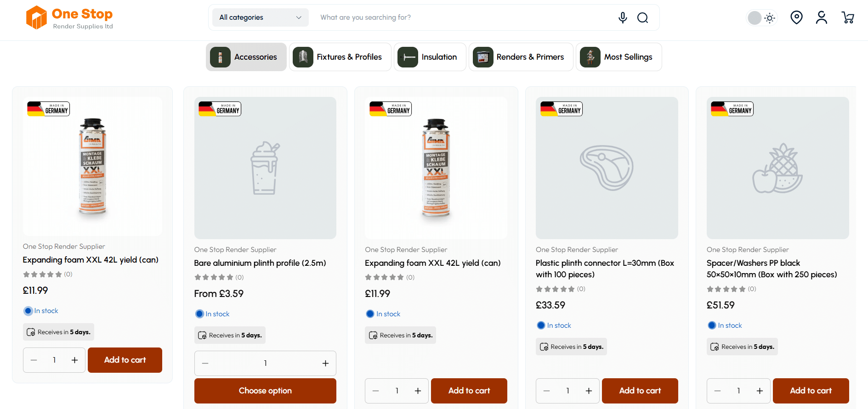The width and height of the screenshot is (868, 409).
Task: Select the Most Sellings tab
Action: pos(618,57)
